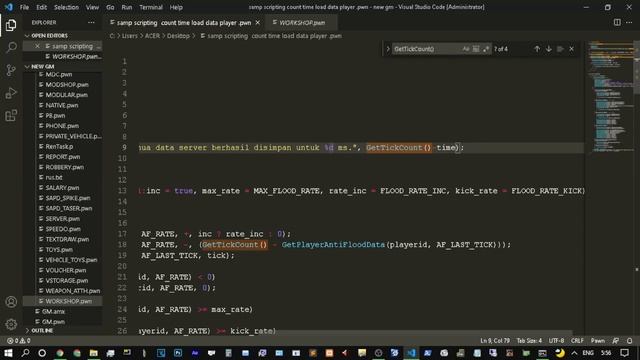Image resolution: width=640 pixels, height=360 pixels.
Task: Switch to the WORKSHOP.pwn editor tab
Action: point(302,23)
